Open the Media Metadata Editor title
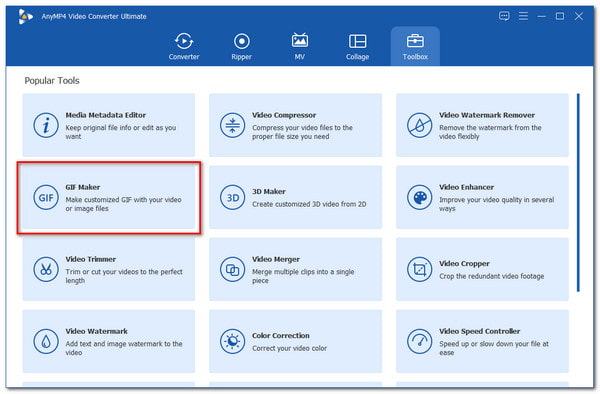 106,115
